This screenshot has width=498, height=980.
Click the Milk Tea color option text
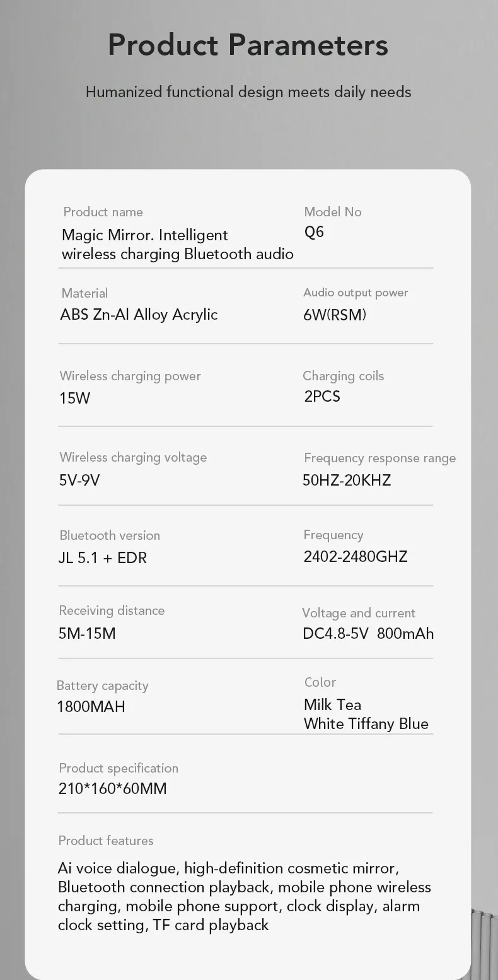tap(332, 704)
